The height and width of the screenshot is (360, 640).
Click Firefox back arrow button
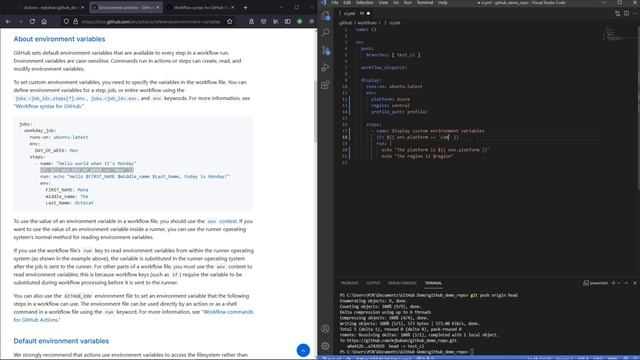pos(9,21)
